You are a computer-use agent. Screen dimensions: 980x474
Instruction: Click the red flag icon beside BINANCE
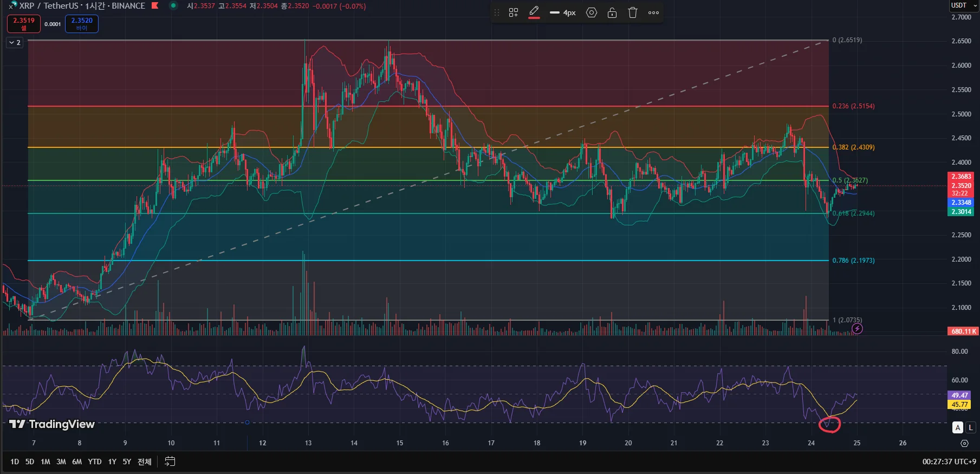(155, 6)
